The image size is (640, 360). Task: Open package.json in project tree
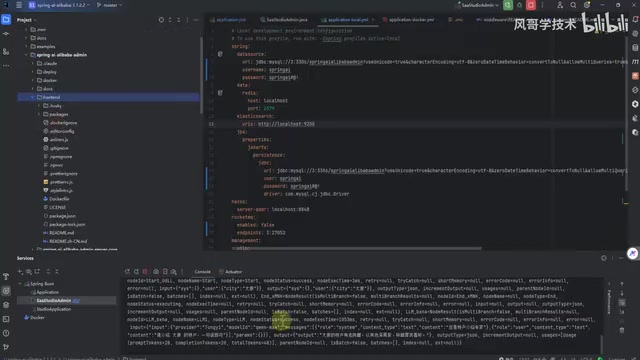[59, 216]
